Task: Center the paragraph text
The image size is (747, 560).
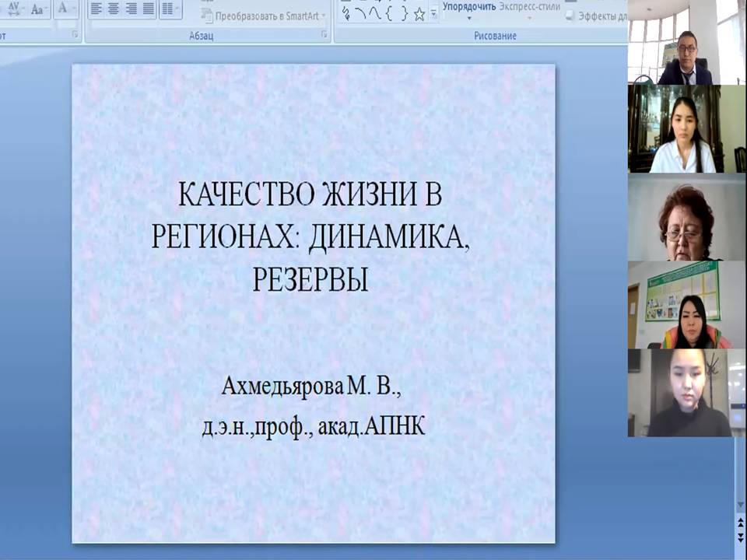Action: click(x=114, y=9)
